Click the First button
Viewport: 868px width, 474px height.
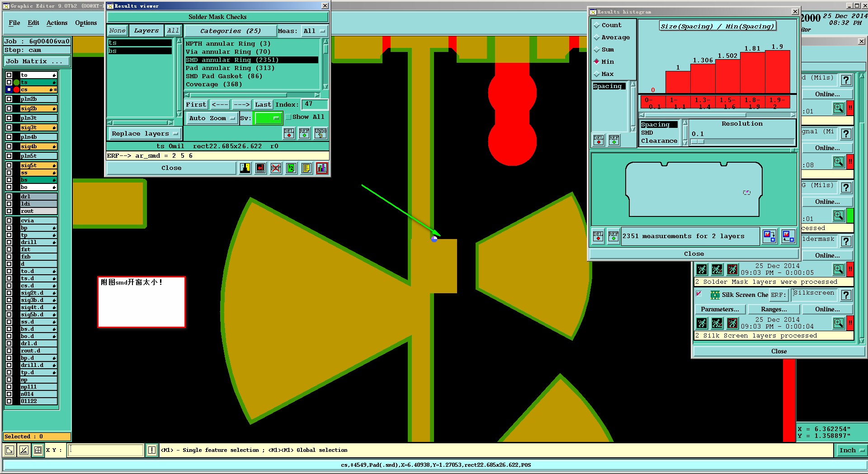(196, 105)
